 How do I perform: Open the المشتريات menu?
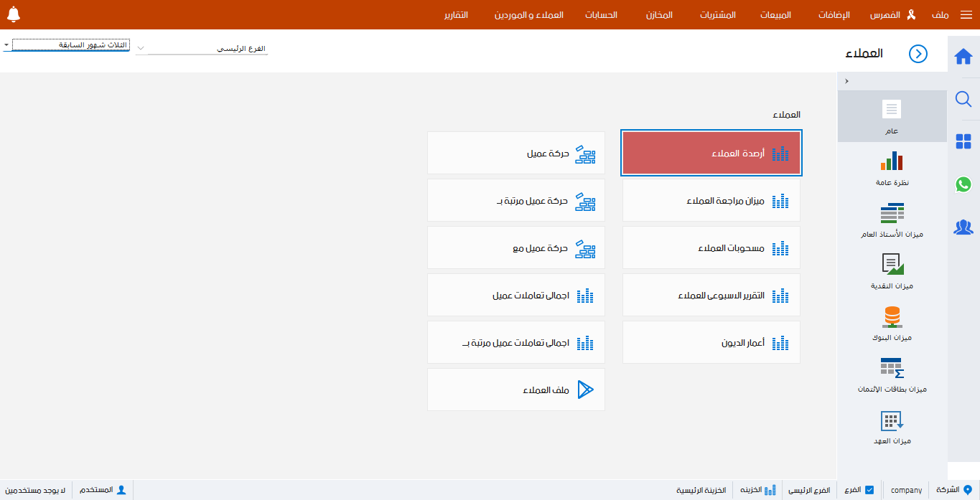pyautogui.click(x=718, y=15)
